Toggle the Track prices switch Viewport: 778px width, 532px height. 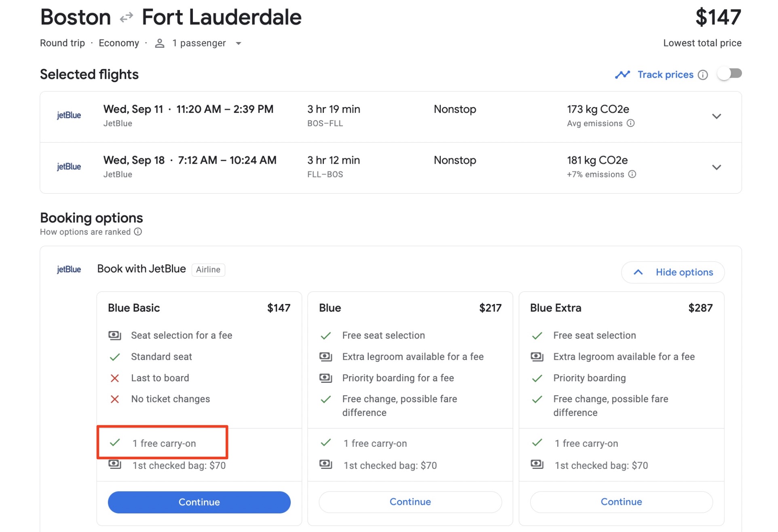729,74
